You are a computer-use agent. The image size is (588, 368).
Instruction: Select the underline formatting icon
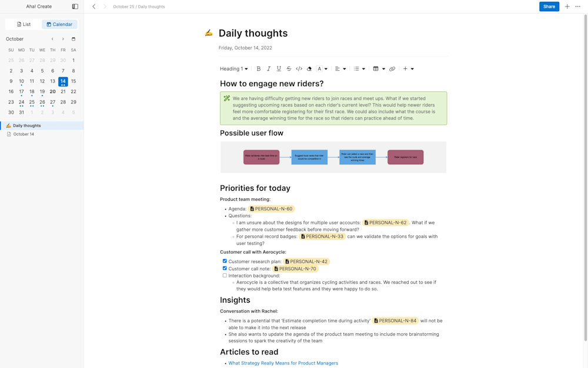pyautogui.click(x=279, y=68)
